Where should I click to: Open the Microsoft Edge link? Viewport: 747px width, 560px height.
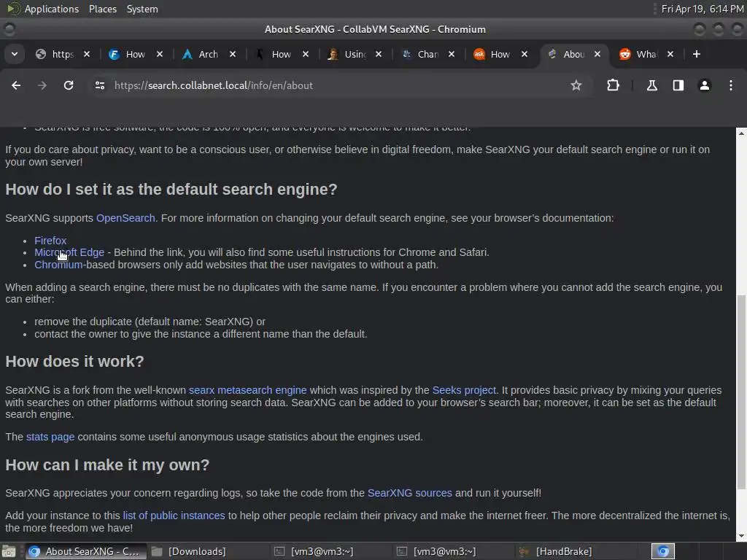pos(69,252)
